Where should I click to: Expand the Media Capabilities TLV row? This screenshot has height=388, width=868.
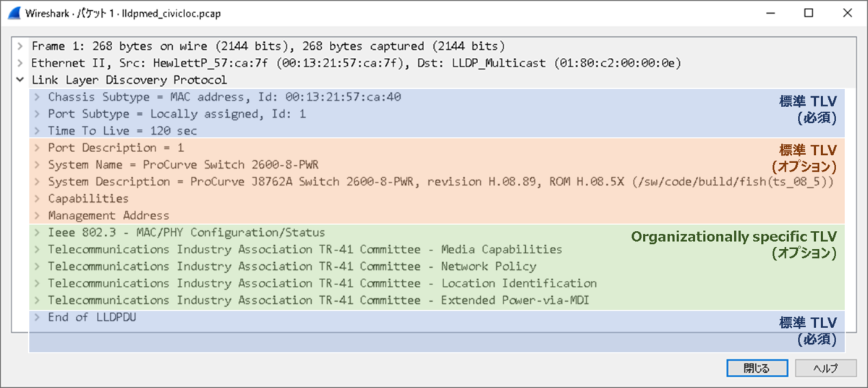37,249
